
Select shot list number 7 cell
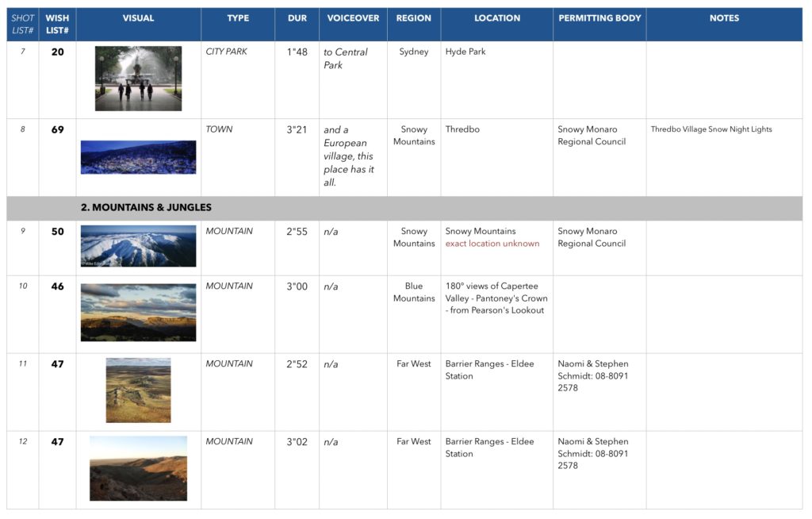pyautogui.click(x=23, y=80)
